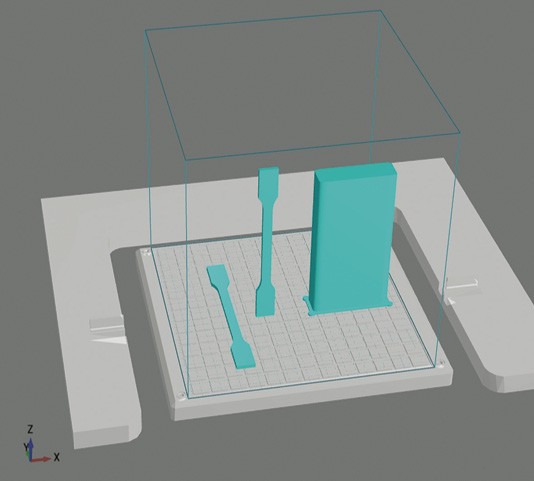
Task: Click the Z axis label on gizmo
Action: (30, 429)
